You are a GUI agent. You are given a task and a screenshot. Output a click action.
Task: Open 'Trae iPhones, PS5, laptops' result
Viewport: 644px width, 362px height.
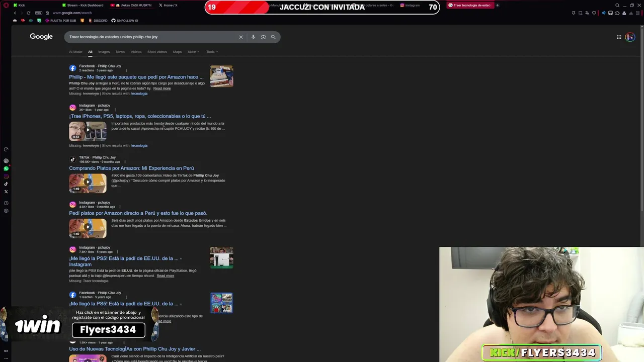[140, 116]
